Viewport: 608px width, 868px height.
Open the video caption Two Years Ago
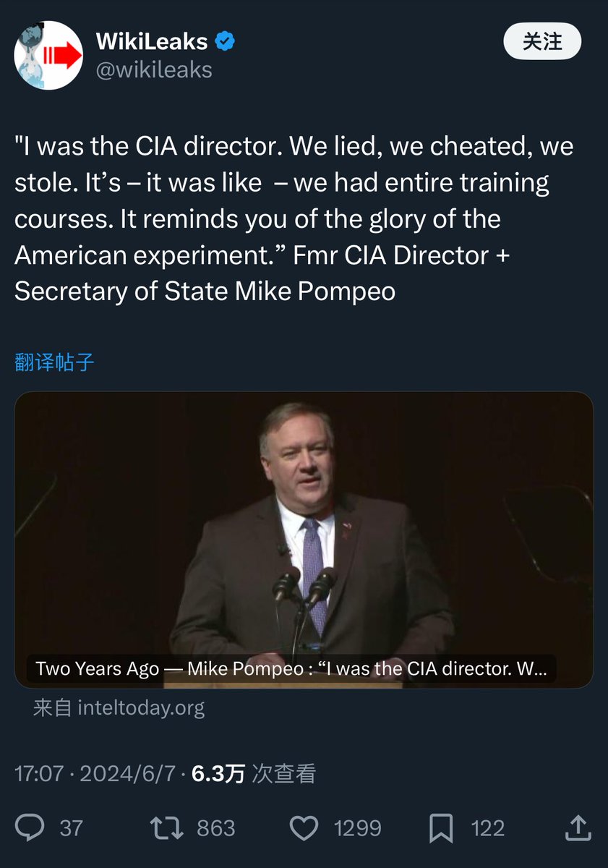[291, 668]
